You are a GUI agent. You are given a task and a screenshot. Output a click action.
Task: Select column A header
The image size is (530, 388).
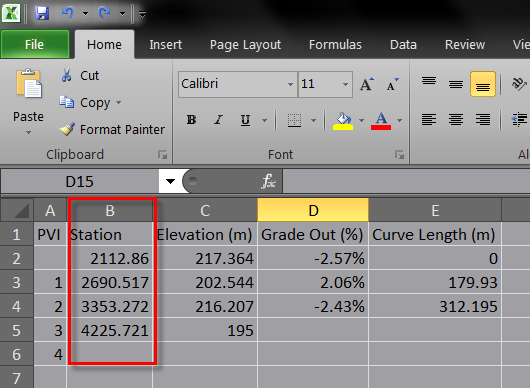click(x=50, y=211)
